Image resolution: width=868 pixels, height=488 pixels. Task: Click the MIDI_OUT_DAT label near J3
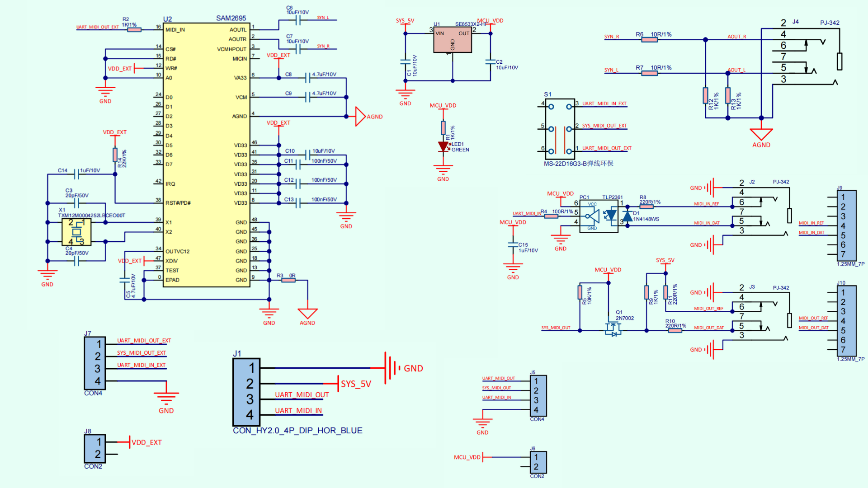coord(709,328)
